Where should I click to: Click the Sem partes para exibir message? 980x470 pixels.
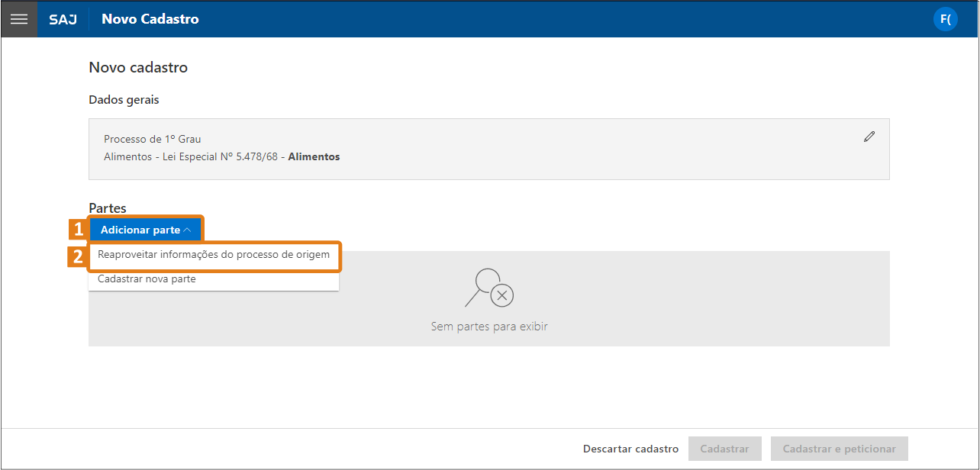coord(489,327)
